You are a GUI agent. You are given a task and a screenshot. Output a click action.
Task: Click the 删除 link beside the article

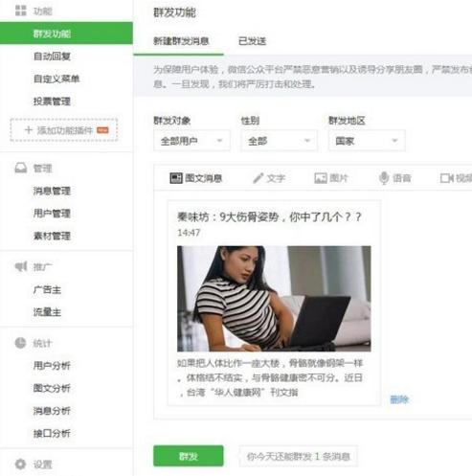point(399,399)
